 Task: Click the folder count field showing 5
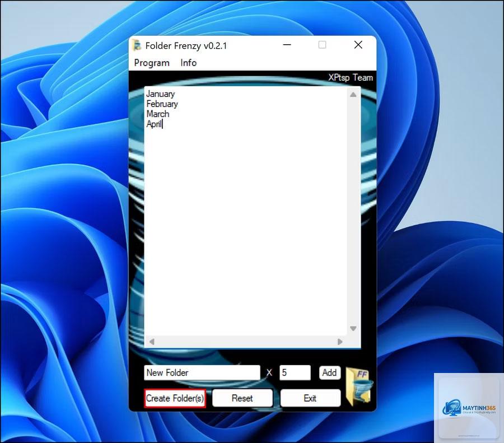click(295, 372)
